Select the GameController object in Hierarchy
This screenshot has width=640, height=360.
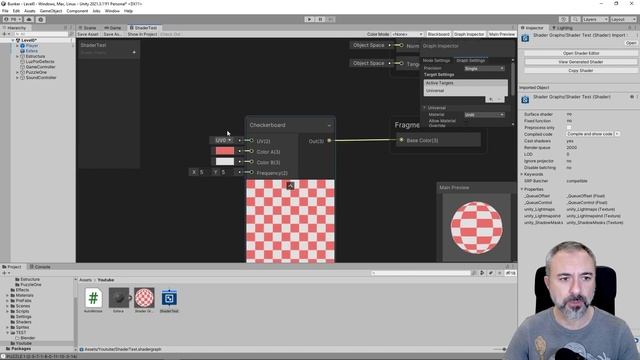40,67
